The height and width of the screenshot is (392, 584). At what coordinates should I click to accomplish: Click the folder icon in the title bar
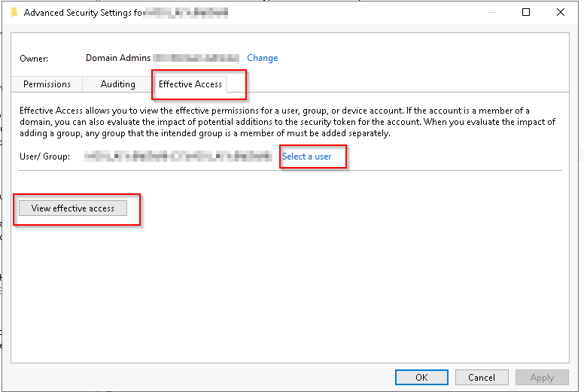(x=14, y=12)
